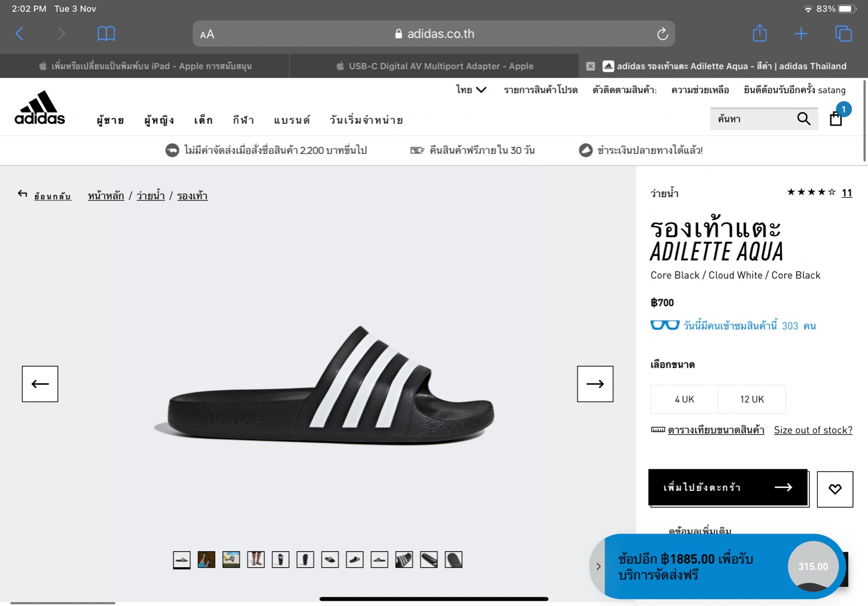
Task: Show all open tabs overview
Action: click(x=843, y=34)
